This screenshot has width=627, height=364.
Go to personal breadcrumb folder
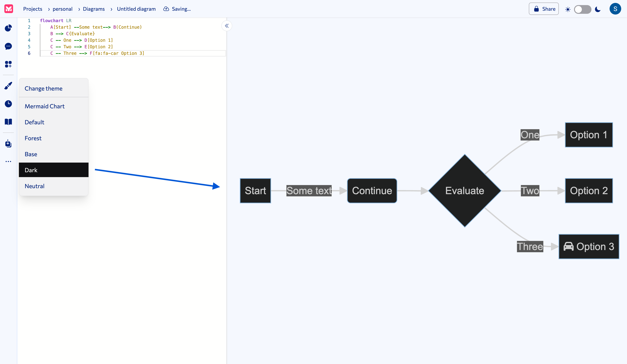(x=62, y=9)
